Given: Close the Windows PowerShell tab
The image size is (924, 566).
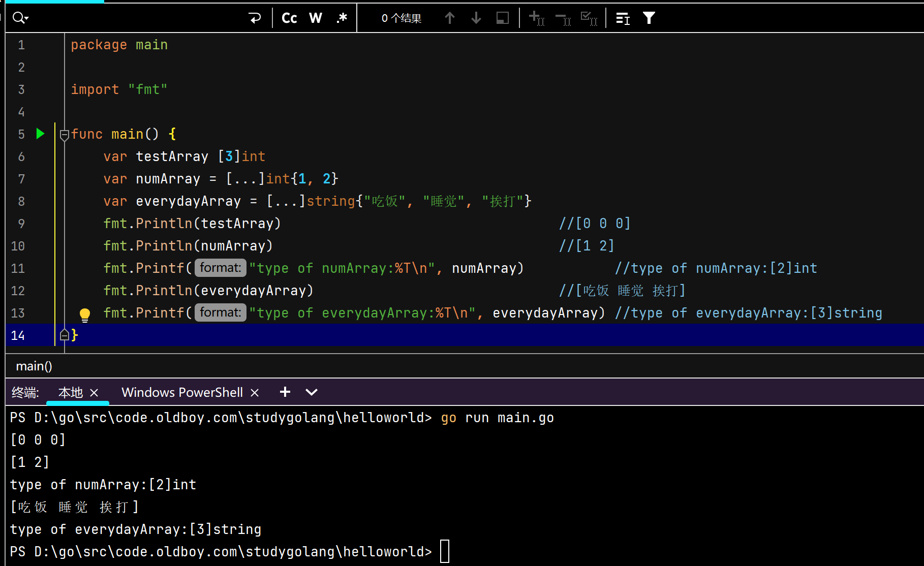Looking at the screenshot, I should 255,393.
